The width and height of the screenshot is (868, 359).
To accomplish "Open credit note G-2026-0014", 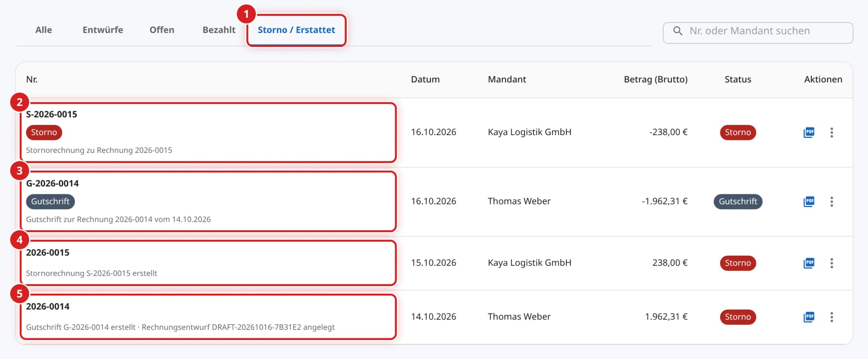I will pyautogui.click(x=53, y=183).
